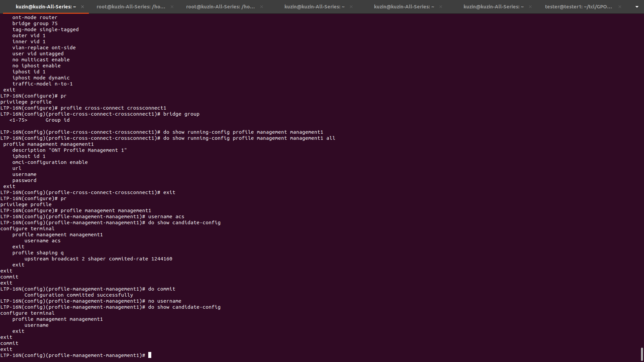Screen dimensions: 644x362
Task: Close the fourth terminal tab
Action: [351, 7]
